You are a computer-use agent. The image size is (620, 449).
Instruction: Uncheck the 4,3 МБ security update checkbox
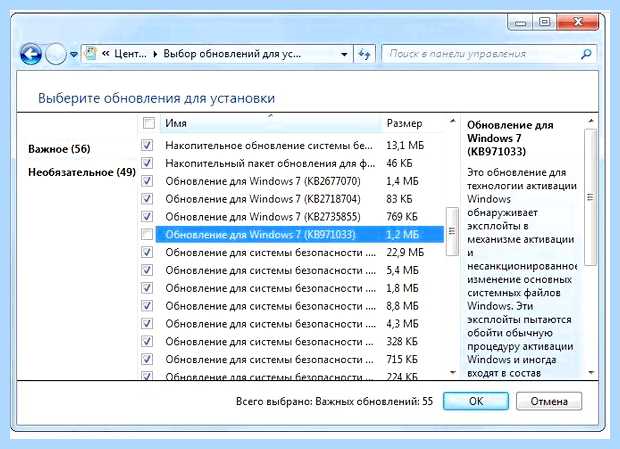(147, 324)
